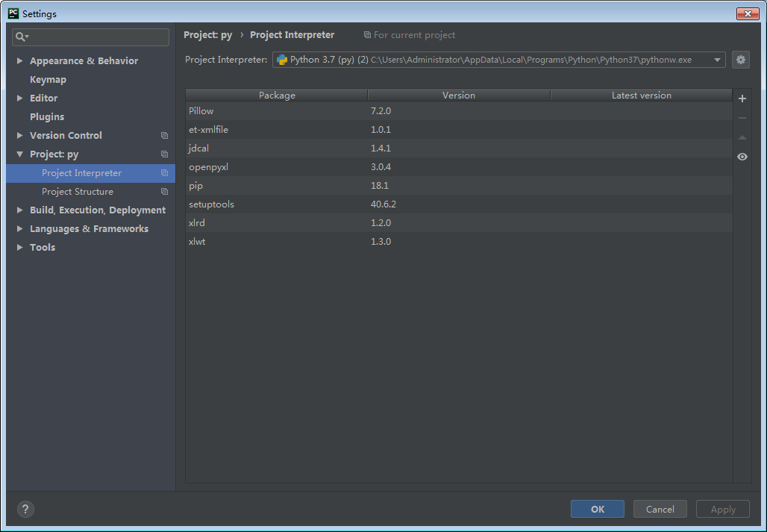Image resolution: width=767 pixels, height=532 pixels.
Task: Click version 7.2.0 cell
Action: point(381,111)
